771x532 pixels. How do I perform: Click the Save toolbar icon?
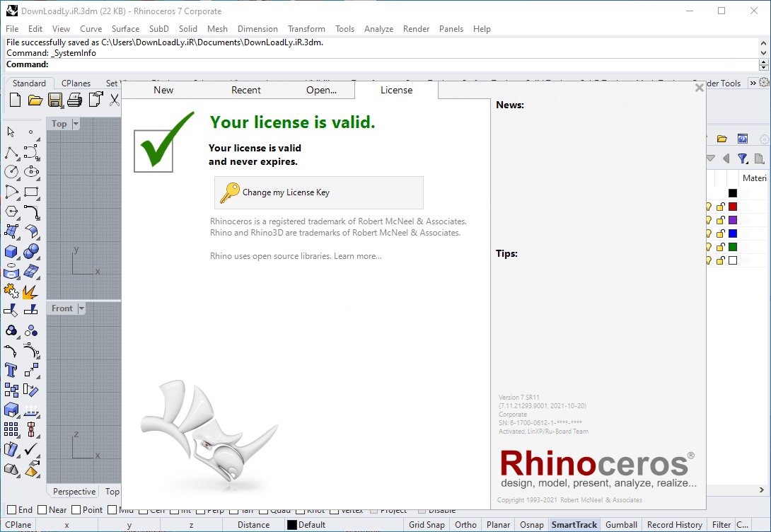coord(55,100)
